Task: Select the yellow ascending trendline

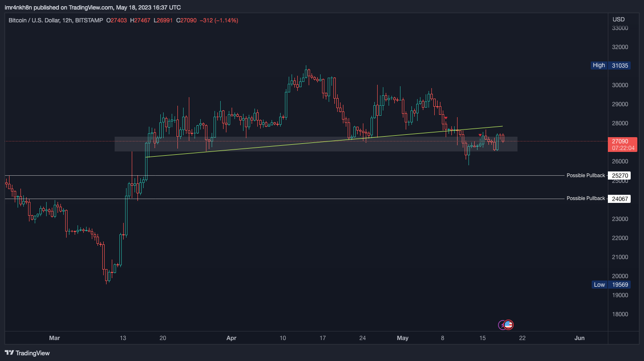Action: [x=323, y=142]
